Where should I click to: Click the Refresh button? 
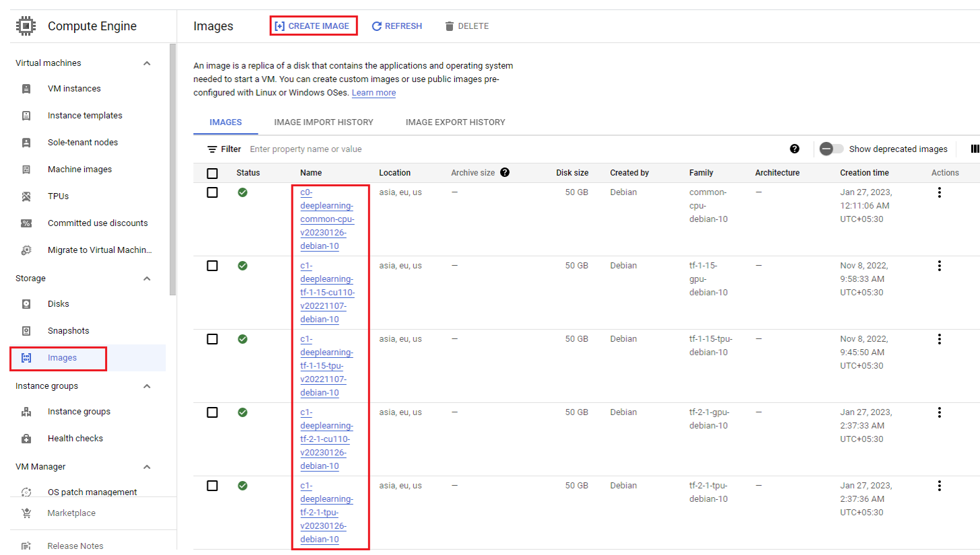point(397,26)
